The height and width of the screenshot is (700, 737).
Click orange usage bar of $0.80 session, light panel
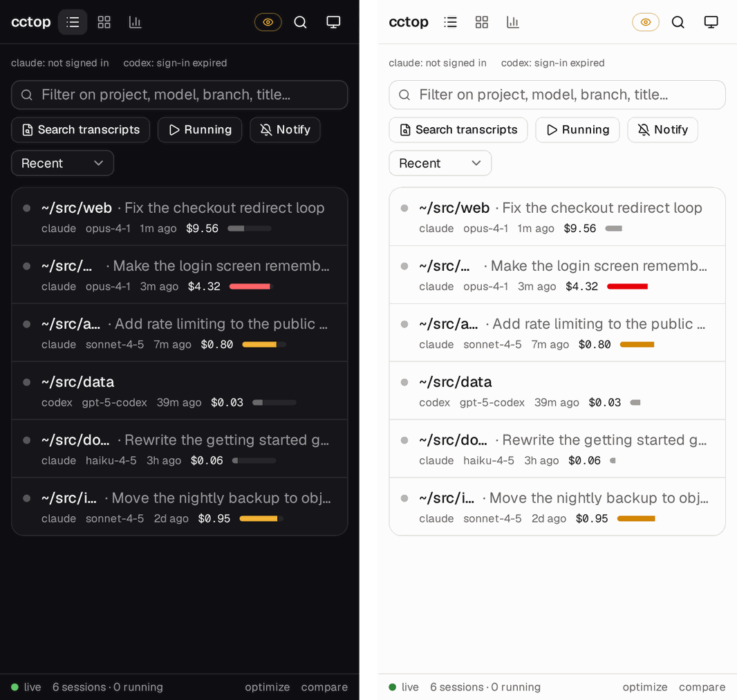click(x=637, y=345)
